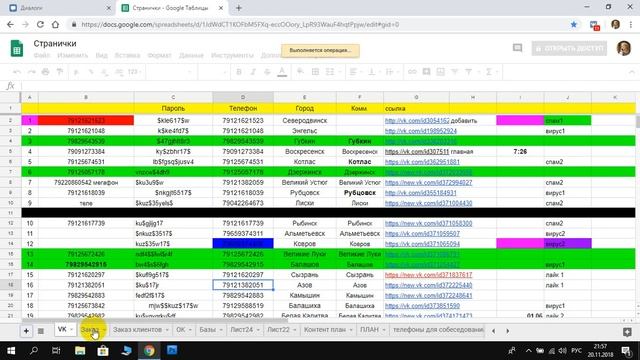
Task: Apply italic formatting
Action: (x=253, y=72)
